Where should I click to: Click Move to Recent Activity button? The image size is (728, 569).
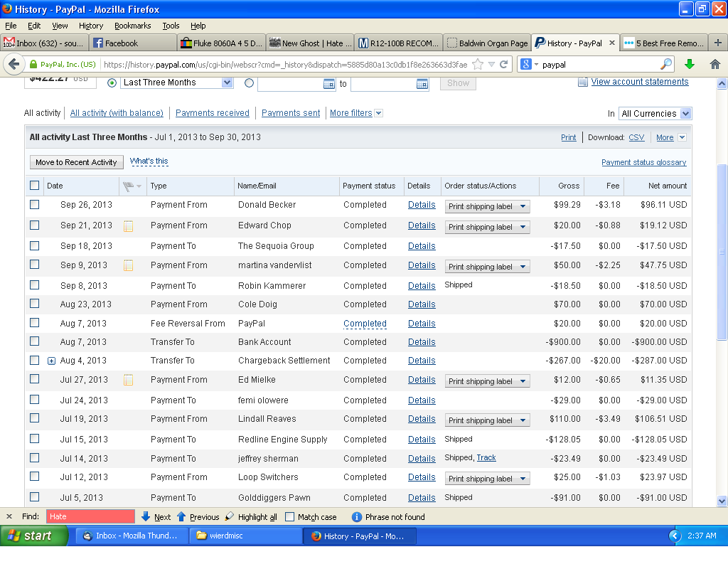(76, 162)
